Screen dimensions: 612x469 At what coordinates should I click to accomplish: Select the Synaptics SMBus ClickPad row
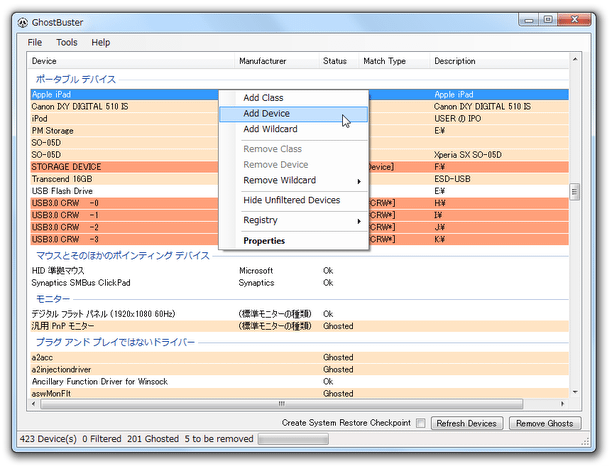pos(299,283)
